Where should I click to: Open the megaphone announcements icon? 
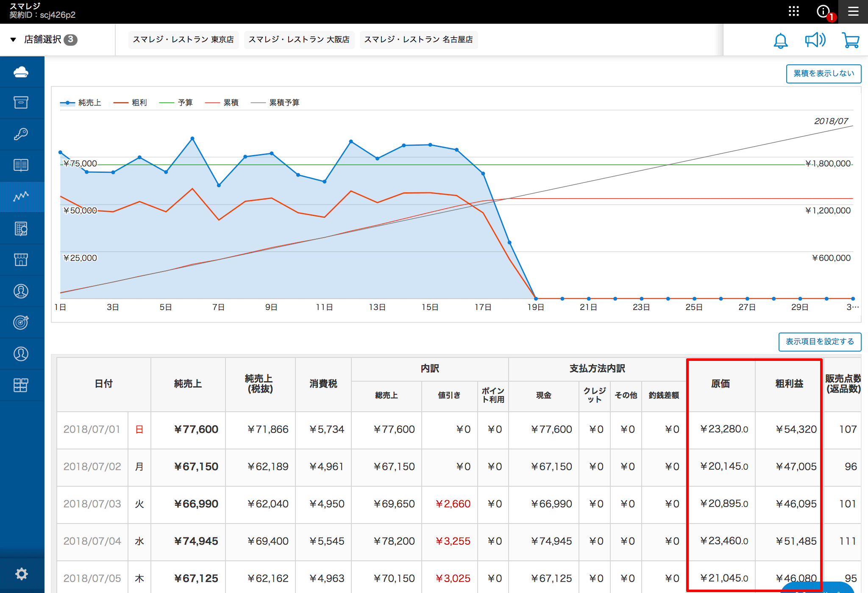pyautogui.click(x=815, y=40)
